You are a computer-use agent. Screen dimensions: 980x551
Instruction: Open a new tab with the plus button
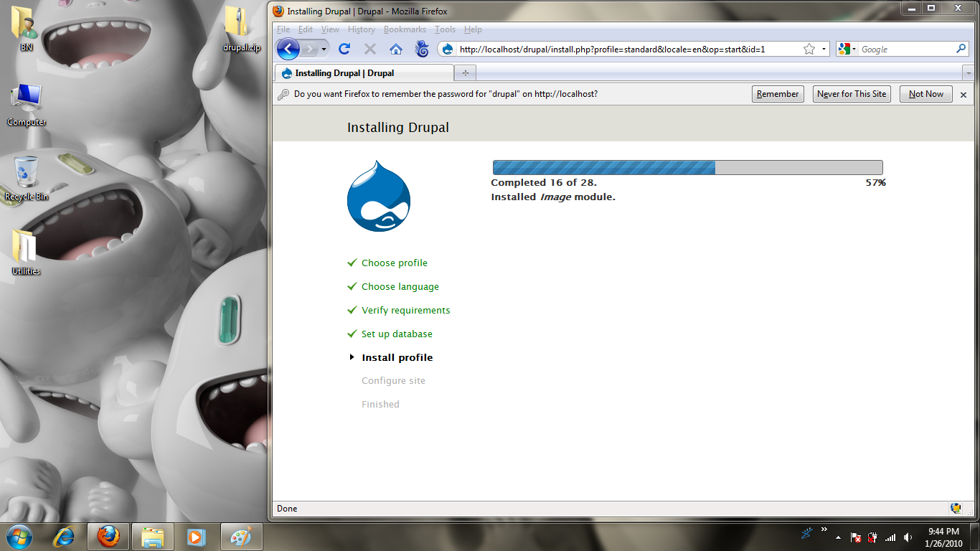[466, 73]
